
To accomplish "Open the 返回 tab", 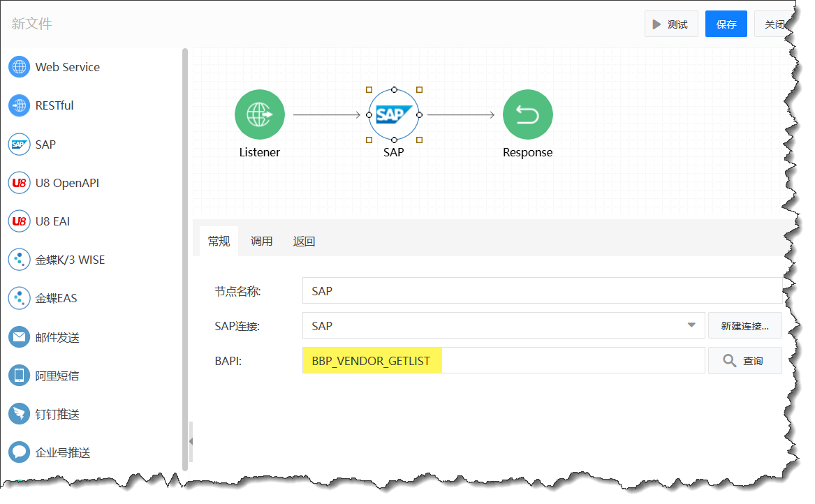I will point(304,242).
